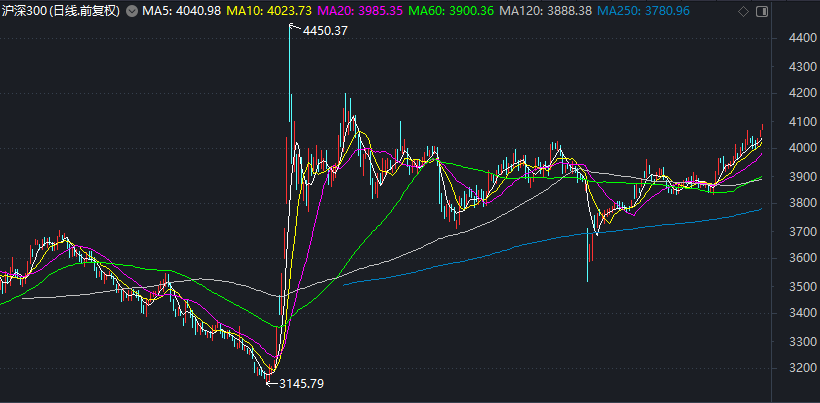Open the indicator dropdown arrow beside the title
820x403 pixels.
point(132,10)
